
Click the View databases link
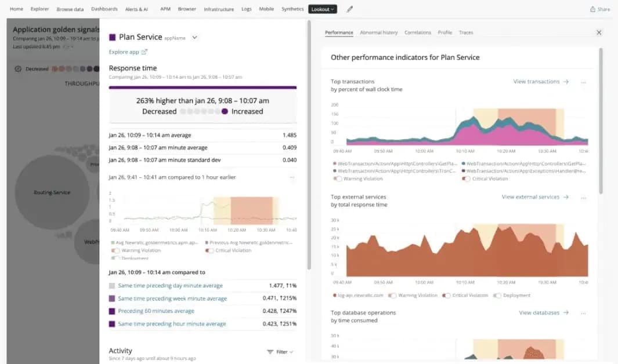pyautogui.click(x=539, y=312)
